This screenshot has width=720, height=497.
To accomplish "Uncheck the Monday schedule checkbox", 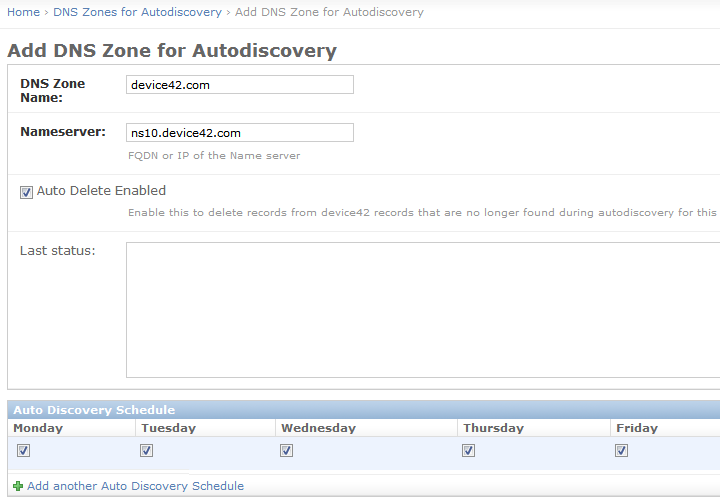I will (23, 450).
